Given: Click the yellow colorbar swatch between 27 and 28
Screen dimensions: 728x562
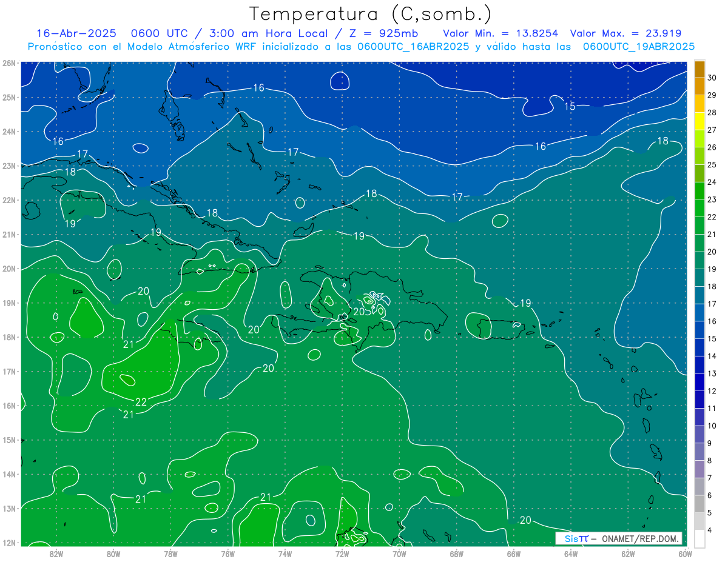Looking at the screenshot, I should click(x=700, y=121).
